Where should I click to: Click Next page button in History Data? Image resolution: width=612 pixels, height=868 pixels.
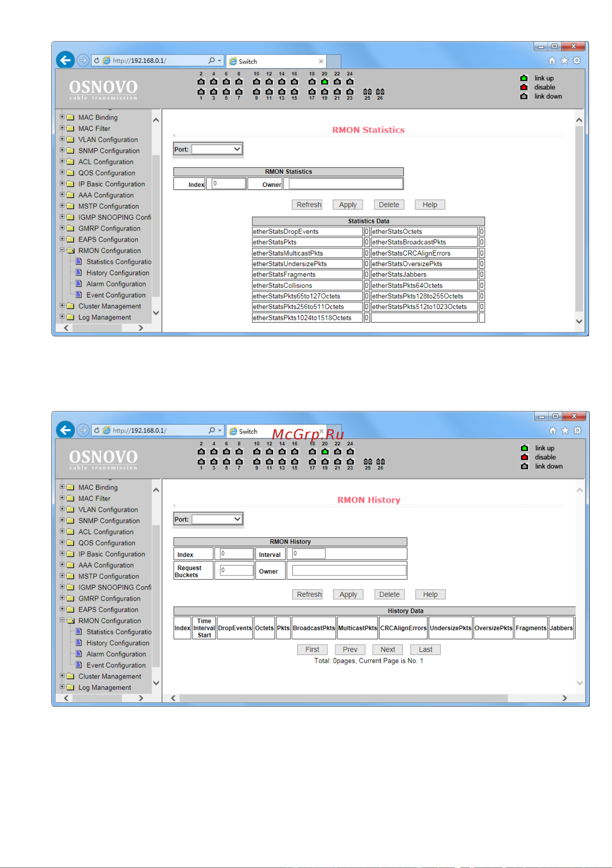pos(387,649)
